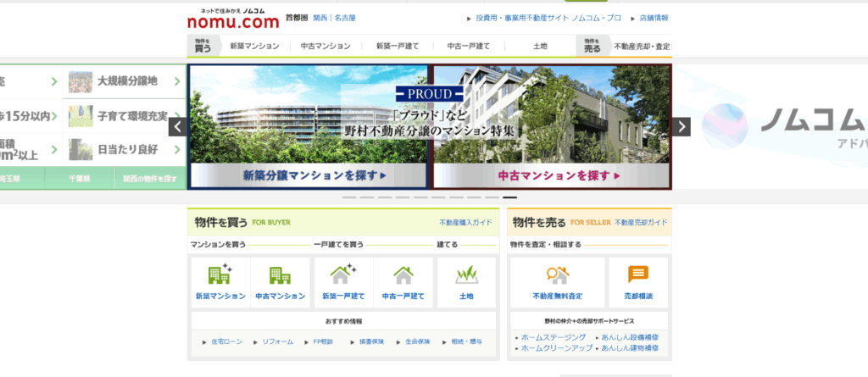This screenshot has width=868, height=377.
Task: Advance carousel with right arrow button
Action: click(x=682, y=127)
